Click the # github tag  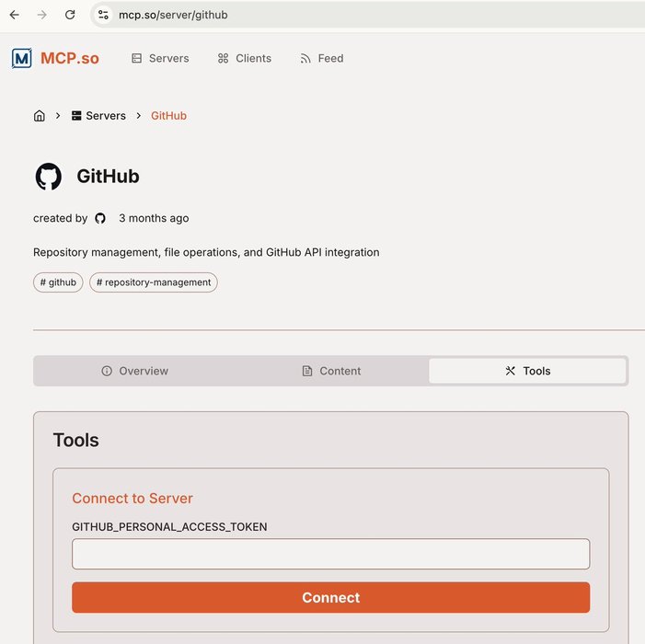click(58, 282)
